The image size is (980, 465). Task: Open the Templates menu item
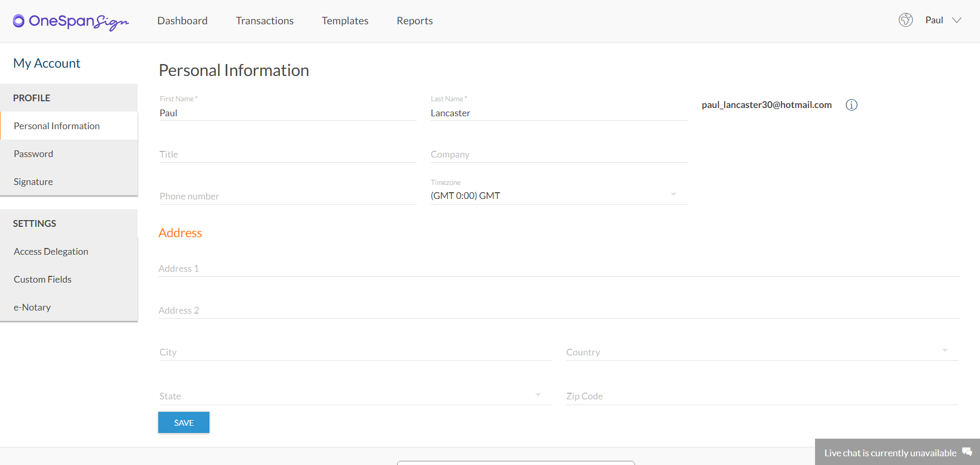click(345, 21)
